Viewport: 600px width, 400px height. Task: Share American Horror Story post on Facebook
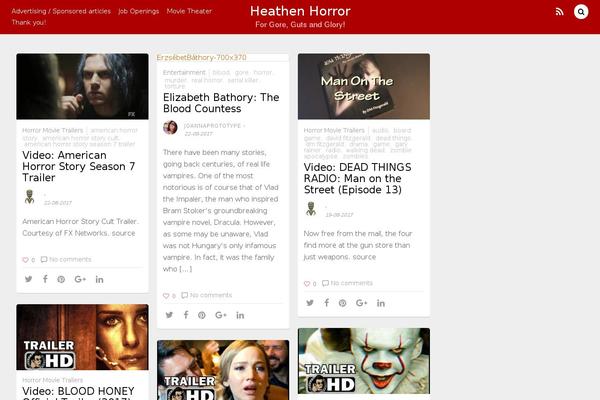(x=45, y=279)
